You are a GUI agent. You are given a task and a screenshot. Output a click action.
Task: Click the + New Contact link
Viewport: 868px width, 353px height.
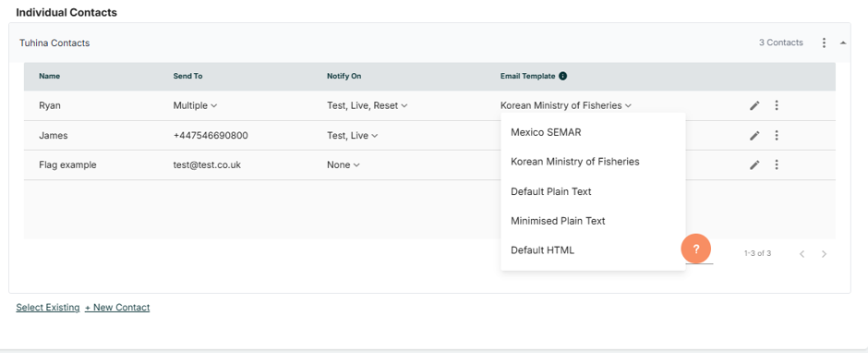tap(117, 307)
